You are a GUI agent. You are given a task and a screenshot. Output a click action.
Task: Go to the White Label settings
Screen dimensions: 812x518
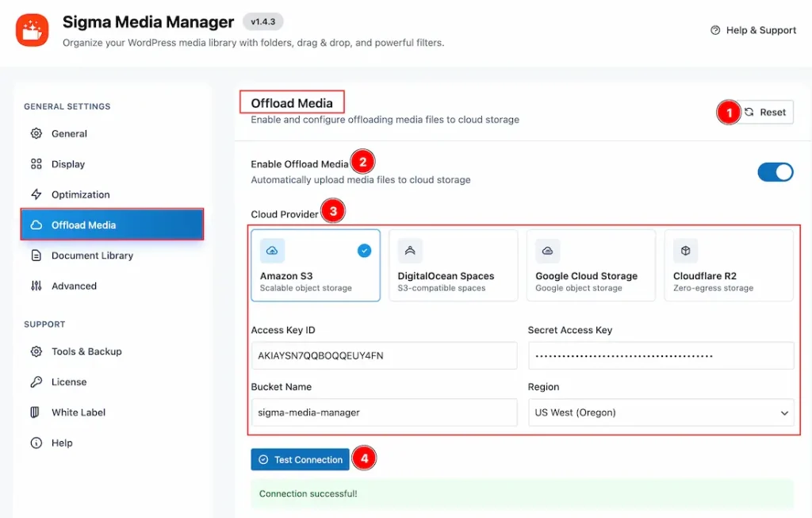click(x=113, y=412)
